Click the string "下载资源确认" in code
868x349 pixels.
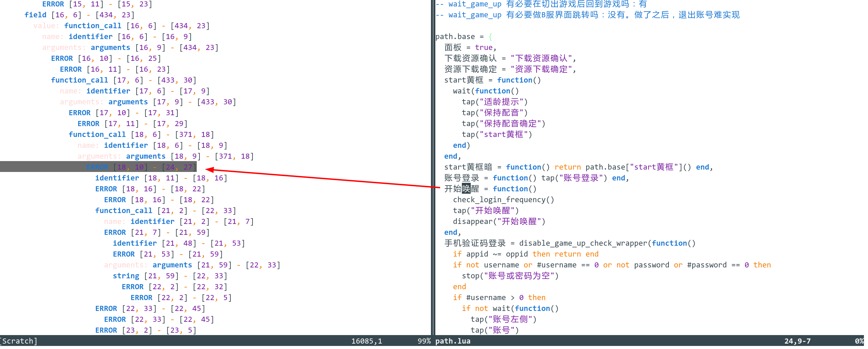point(541,58)
